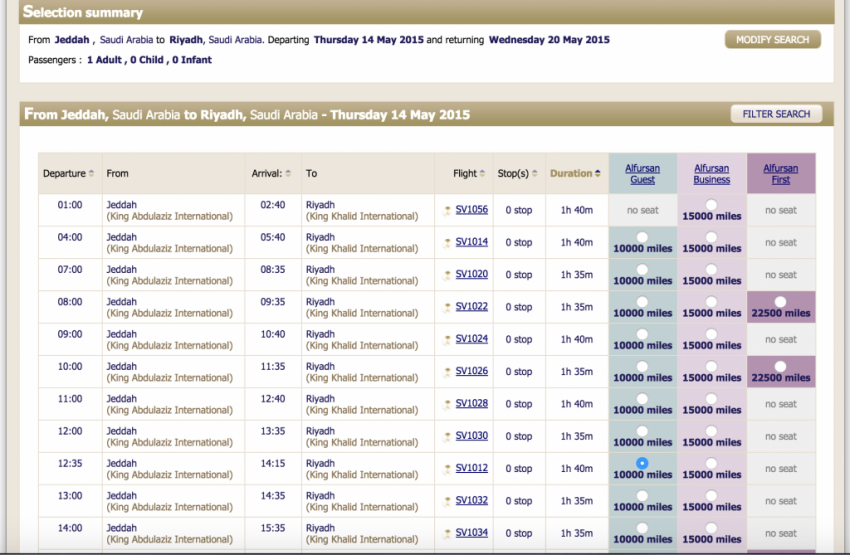Choose Alfursan Business radio for the 01:00 flight

coord(711,204)
